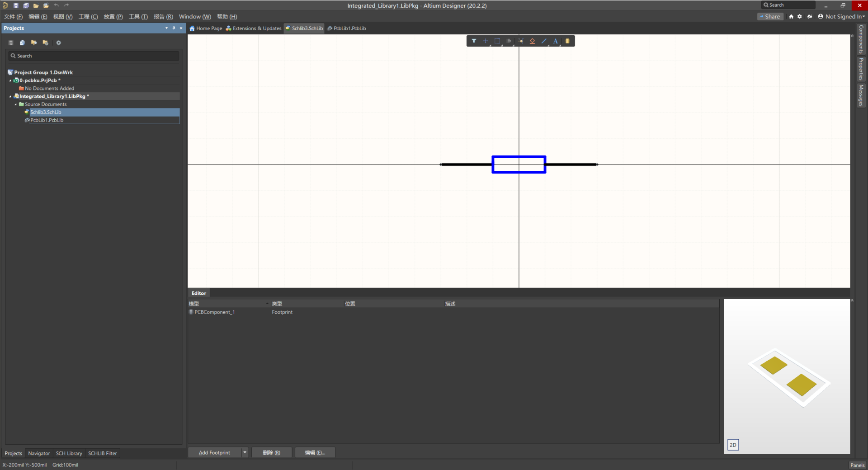
Task: Open the 工具 (T) menu
Action: pos(138,17)
